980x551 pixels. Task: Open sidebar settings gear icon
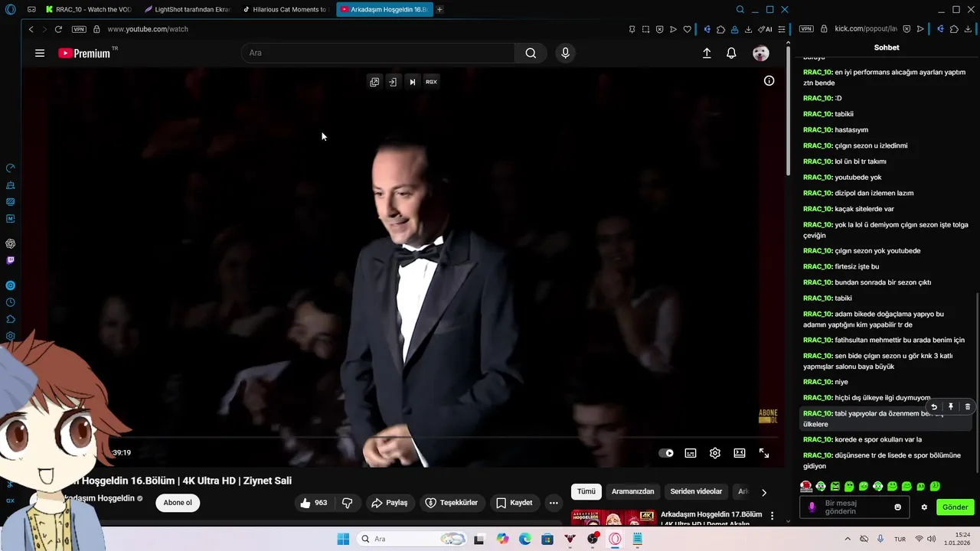pos(10,336)
